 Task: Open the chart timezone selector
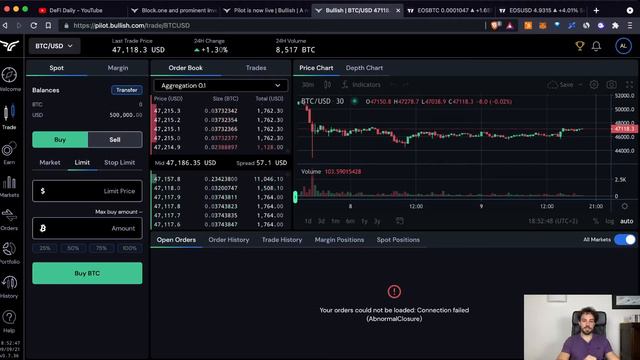[553, 221]
